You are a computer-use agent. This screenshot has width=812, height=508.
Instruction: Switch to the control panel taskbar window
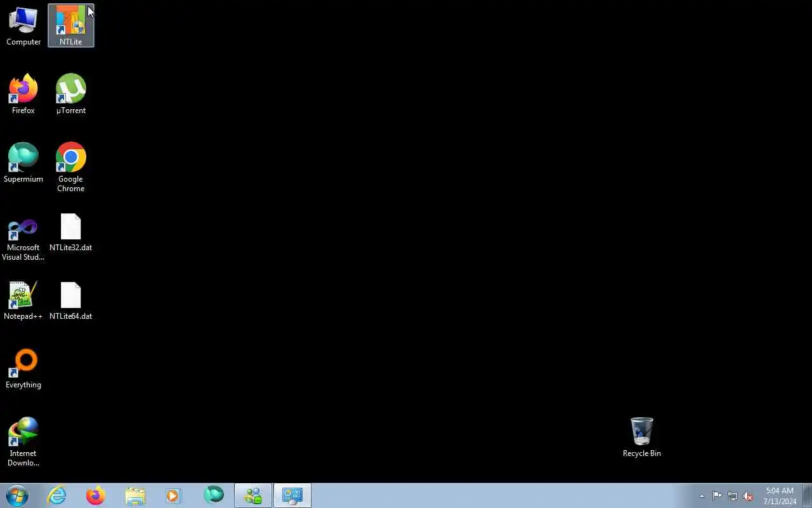pyautogui.click(x=292, y=495)
